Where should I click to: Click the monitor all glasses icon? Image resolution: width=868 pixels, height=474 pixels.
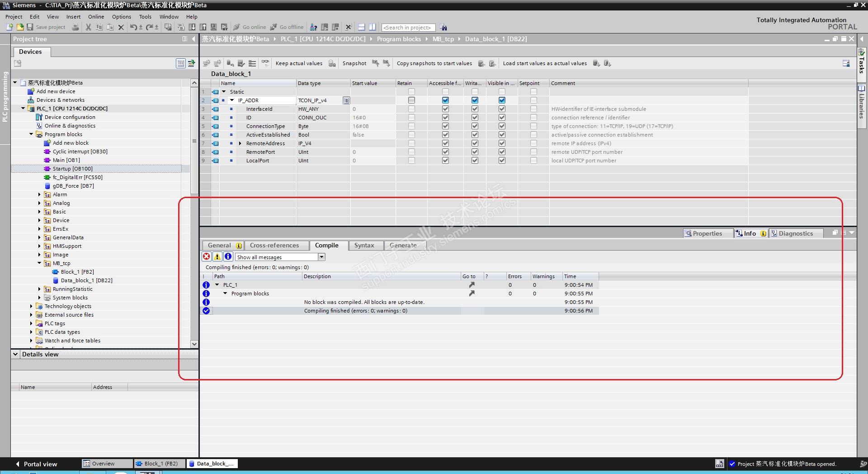(265, 63)
